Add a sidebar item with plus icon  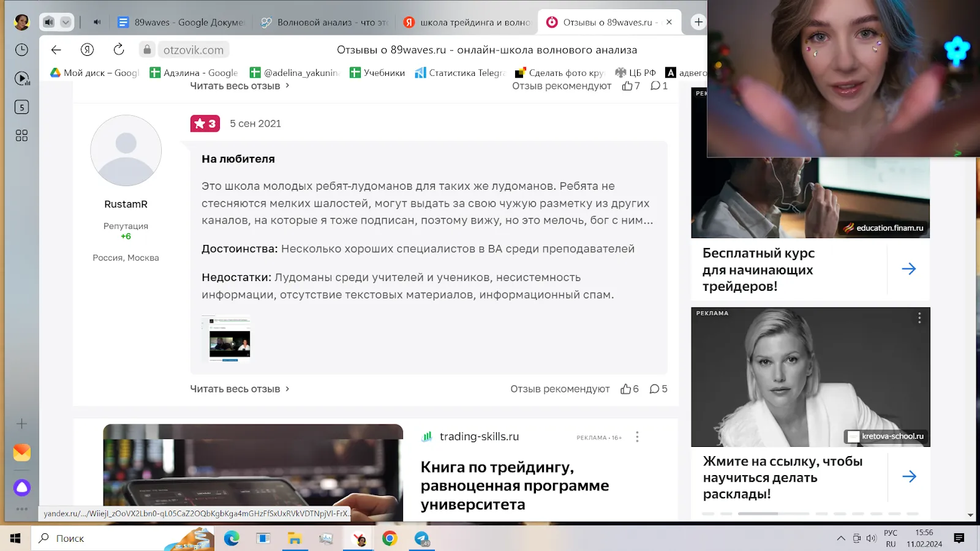[21, 424]
